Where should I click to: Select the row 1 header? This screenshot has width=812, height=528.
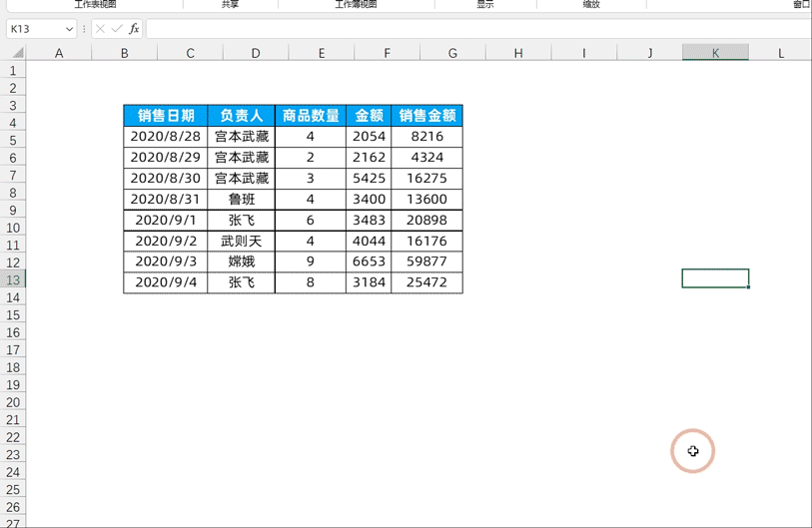tap(13, 71)
